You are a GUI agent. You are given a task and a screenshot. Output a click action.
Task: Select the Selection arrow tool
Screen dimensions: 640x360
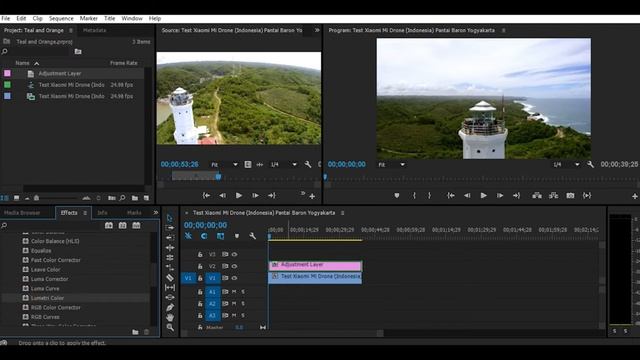point(170,218)
